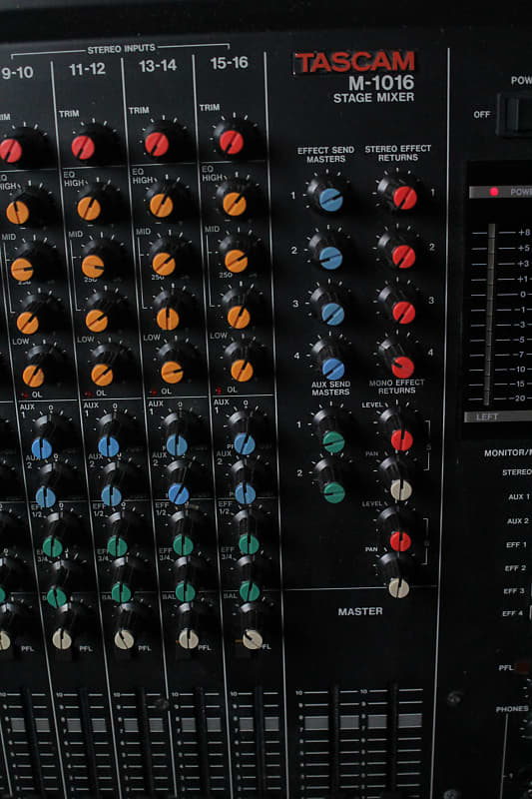Turn the lowest white PAN knob above MASTER
The height and width of the screenshot is (799, 532).
tap(399, 587)
